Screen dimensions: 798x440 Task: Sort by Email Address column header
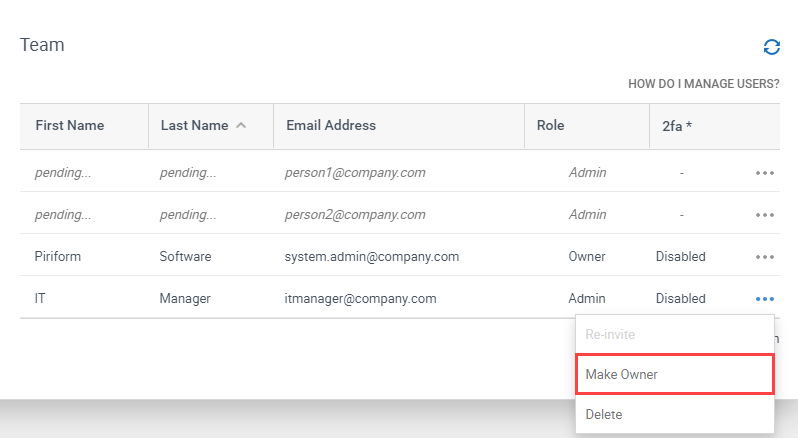coord(331,125)
